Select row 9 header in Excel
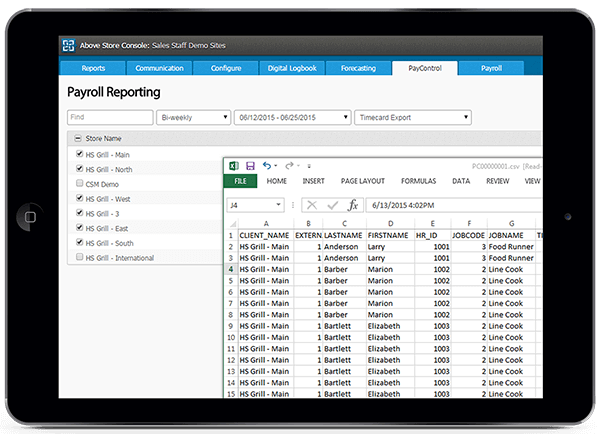The height and width of the screenshot is (434, 600). pyautogui.click(x=231, y=326)
